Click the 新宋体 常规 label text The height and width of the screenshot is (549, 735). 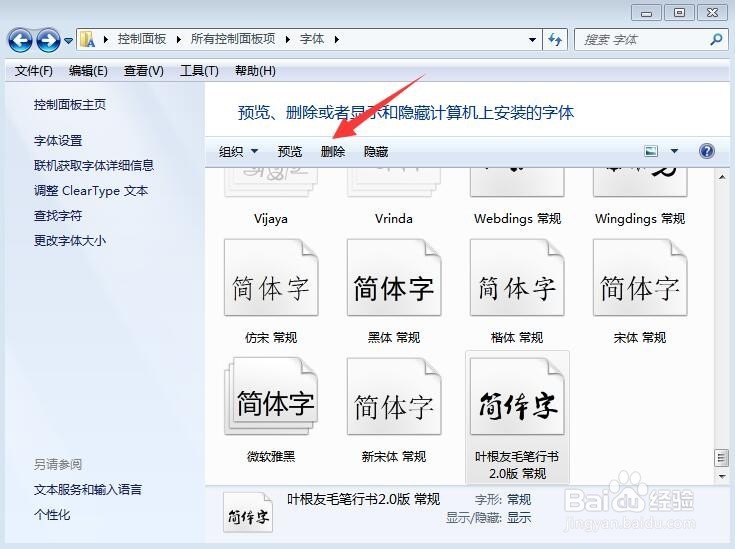pyautogui.click(x=394, y=456)
